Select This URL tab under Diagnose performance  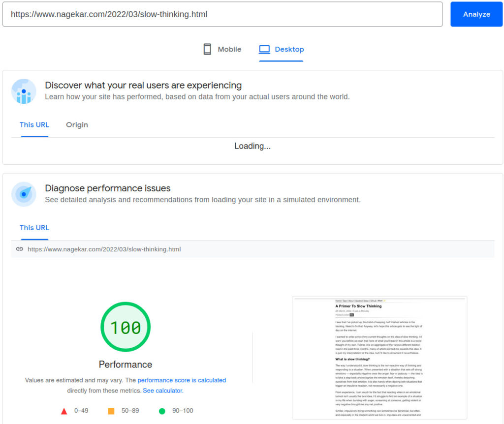click(x=34, y=228)
